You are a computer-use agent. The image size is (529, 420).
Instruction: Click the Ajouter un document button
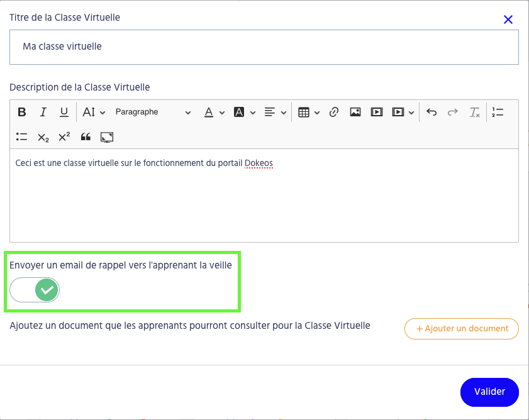[462, 329]
